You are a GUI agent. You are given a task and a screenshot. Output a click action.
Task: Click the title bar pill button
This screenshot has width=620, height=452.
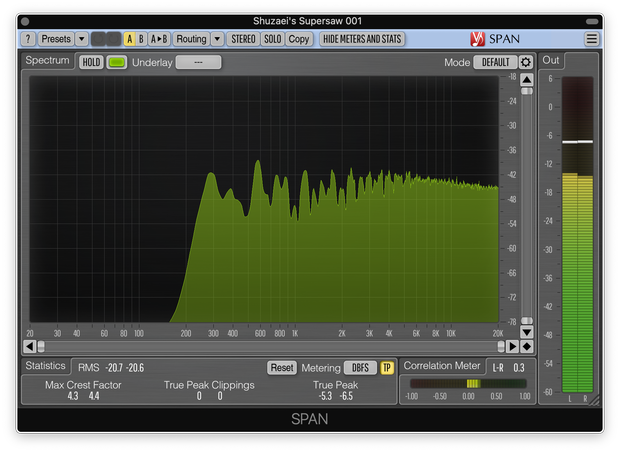point(592,21)
